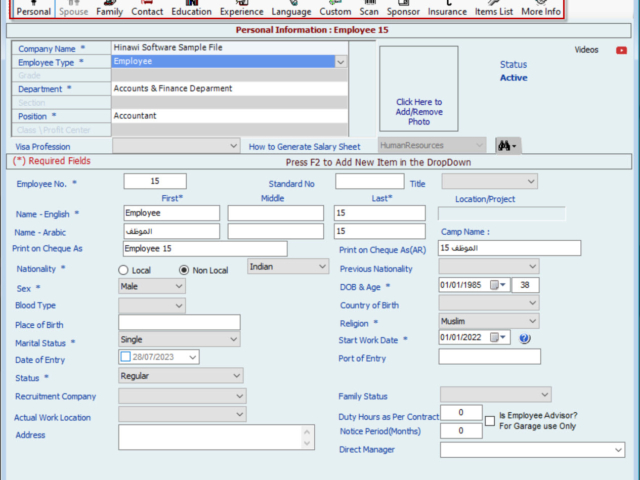The height and width of the screenshot is (480, 640).
Task: Tick the Is Employee Advisor checkbox
Action: pos(490,421)
